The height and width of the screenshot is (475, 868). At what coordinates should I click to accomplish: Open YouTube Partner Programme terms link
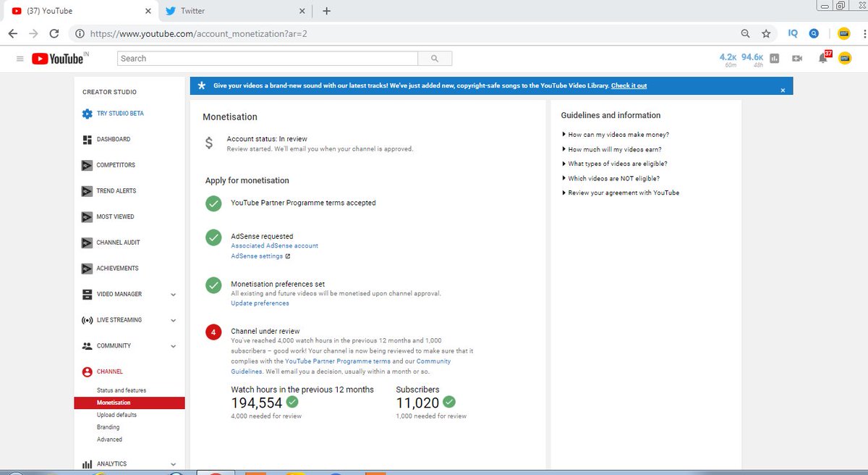[338, 361]
